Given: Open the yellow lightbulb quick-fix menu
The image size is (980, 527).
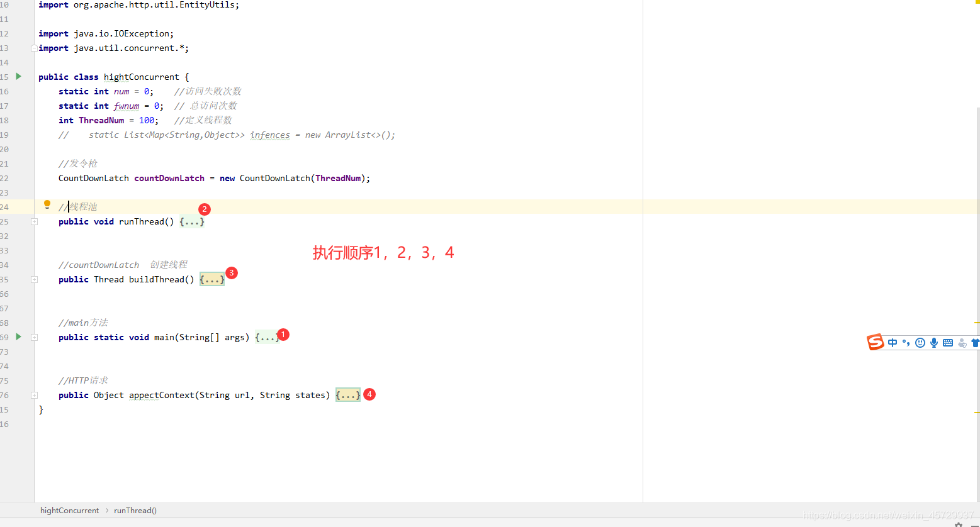Looking at the screenshot, I should pos(47,204).
